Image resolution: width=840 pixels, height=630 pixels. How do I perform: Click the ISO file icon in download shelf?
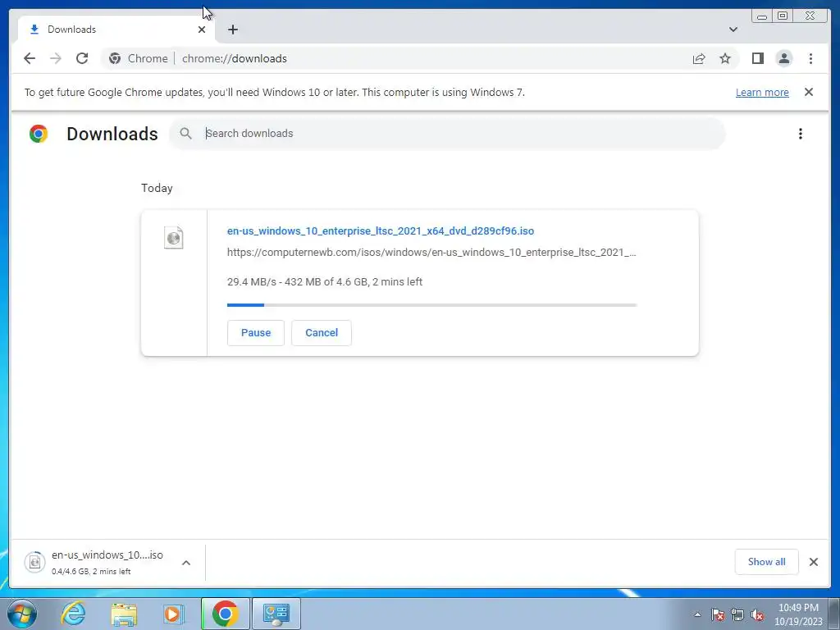tap(34, 562)
